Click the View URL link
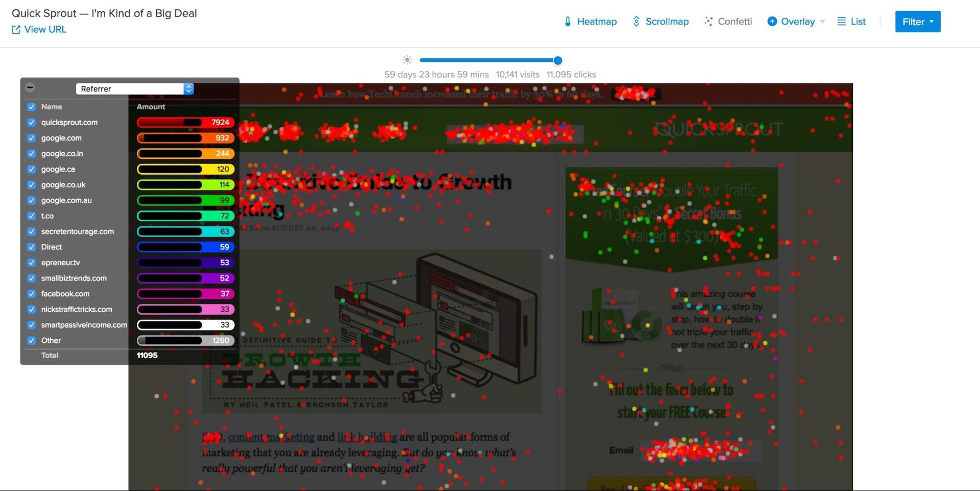 click(x=46, y=30)
